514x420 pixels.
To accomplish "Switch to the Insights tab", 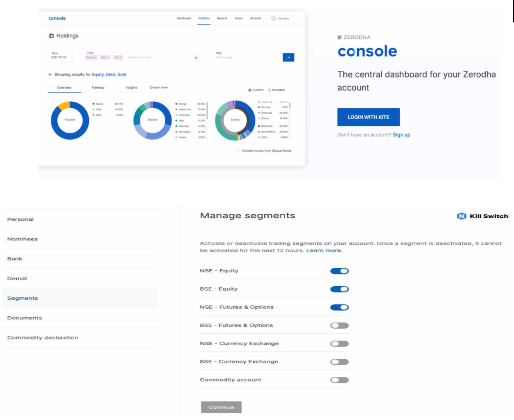I will pos(131,87).
